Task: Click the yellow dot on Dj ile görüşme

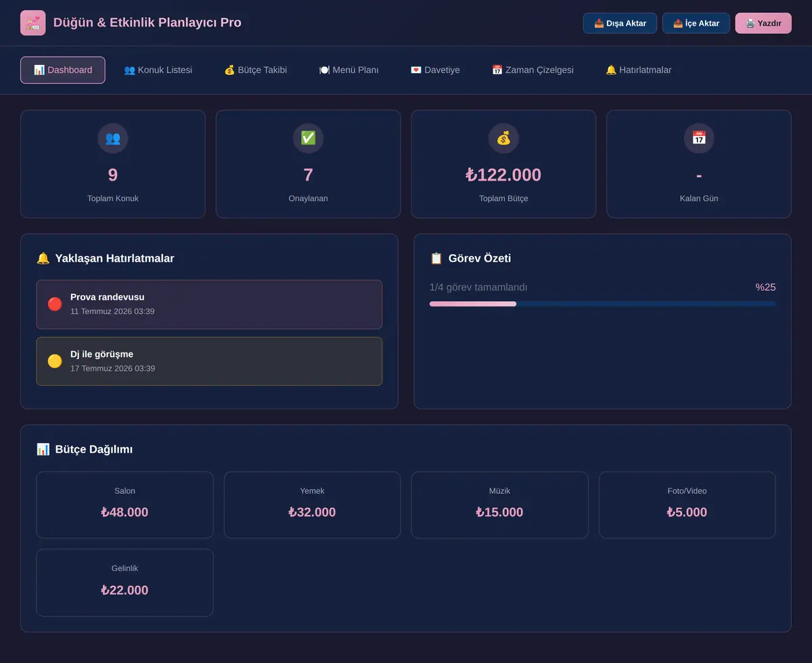Action: click(55, 361)
